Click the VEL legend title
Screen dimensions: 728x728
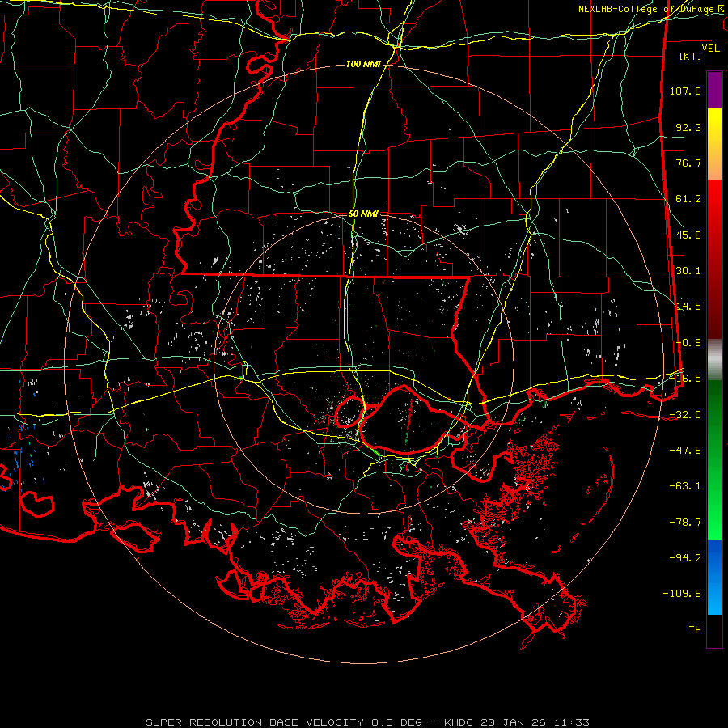tap(710, 49)
